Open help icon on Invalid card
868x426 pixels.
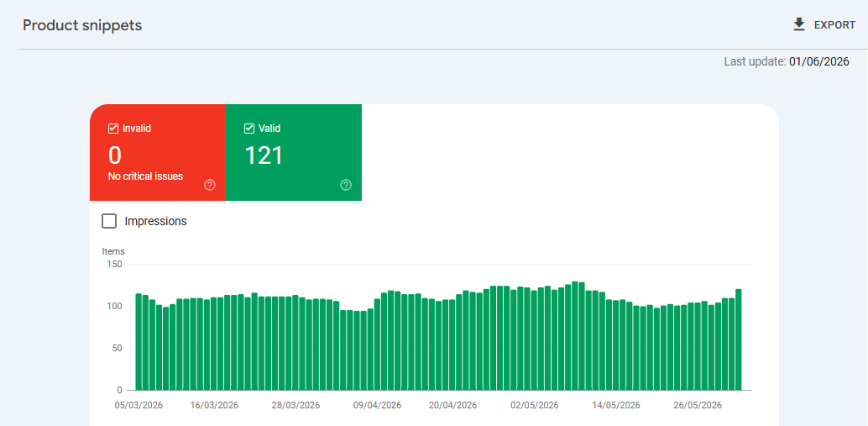[x=210, y=185]
